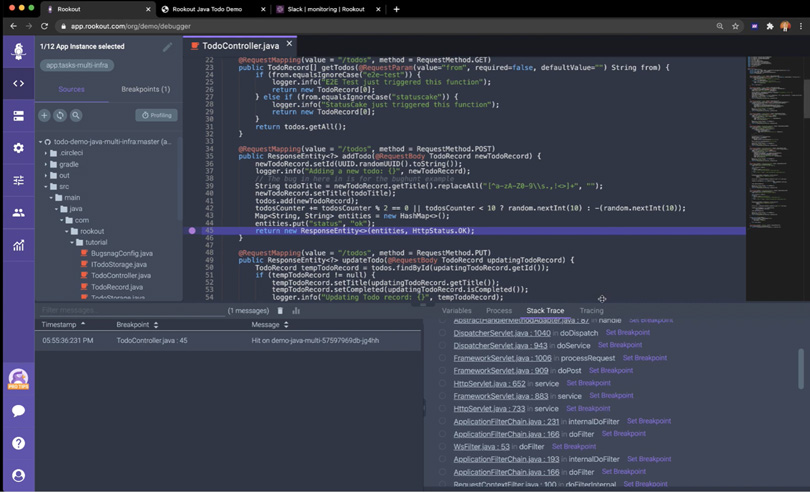Close the TodoController.java editor tab
This screenshot has height=492, width=810.
click(x=289, y=44)
